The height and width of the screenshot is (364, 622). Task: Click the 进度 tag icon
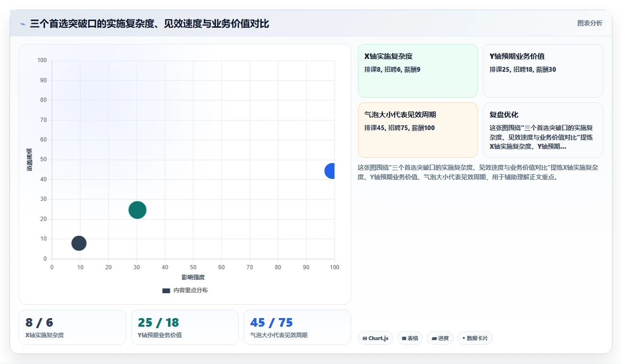[x=434, y=338]
